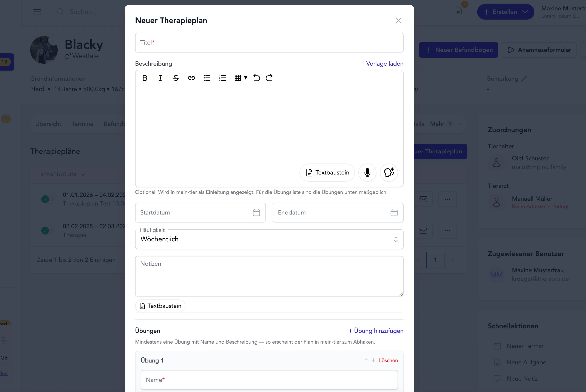
Task: Open the AI assistant head icon
Action: tap(389, 173)
